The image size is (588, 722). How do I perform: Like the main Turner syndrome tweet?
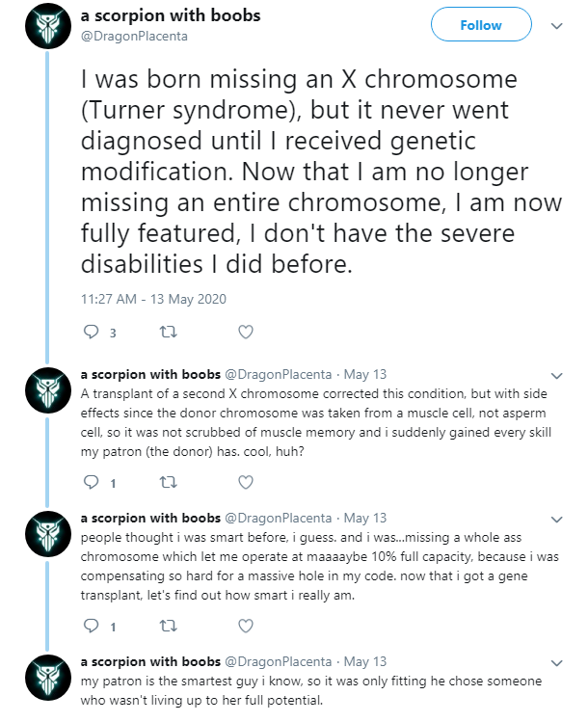click(x=246, y=332)
